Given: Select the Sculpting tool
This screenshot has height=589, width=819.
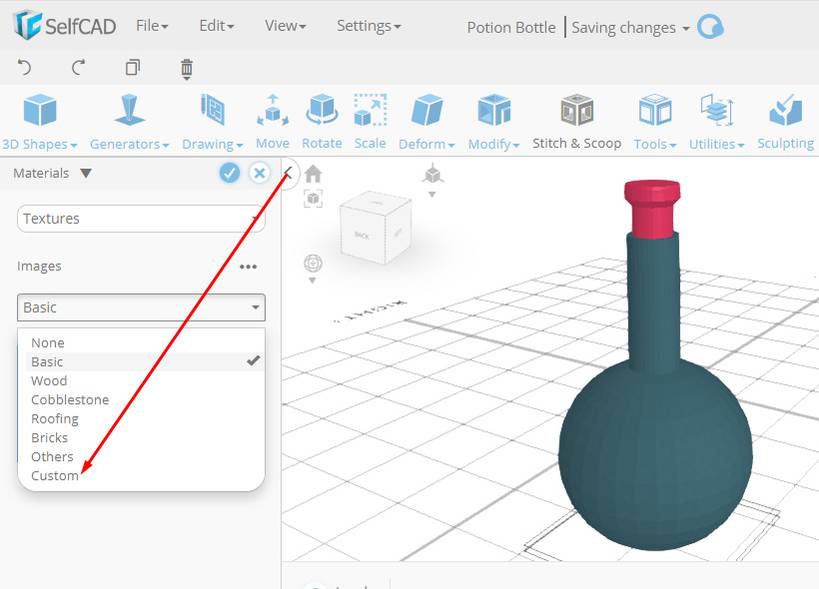Looking at the screenshot, I should [786, 122].
